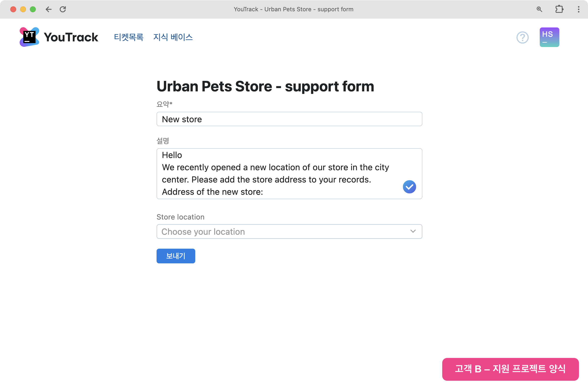Click the Urban Pets Store form heading
Screen dimensions: 588x392
[265, 86]
